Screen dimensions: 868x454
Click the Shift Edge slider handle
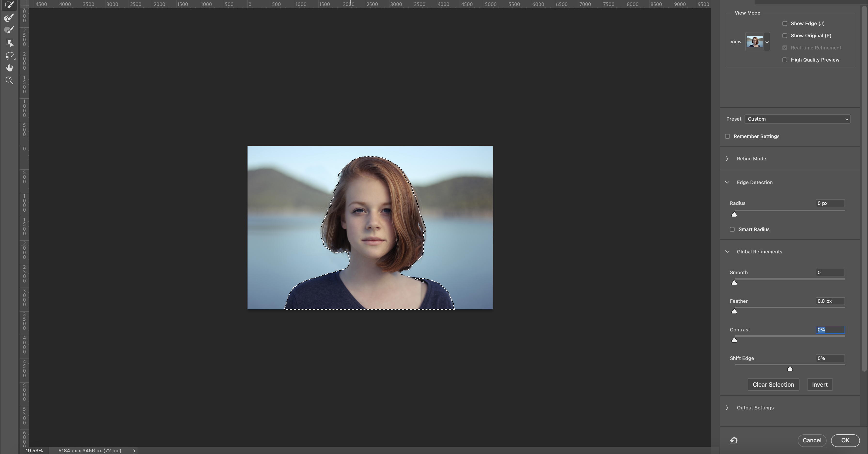click(790, 369)
